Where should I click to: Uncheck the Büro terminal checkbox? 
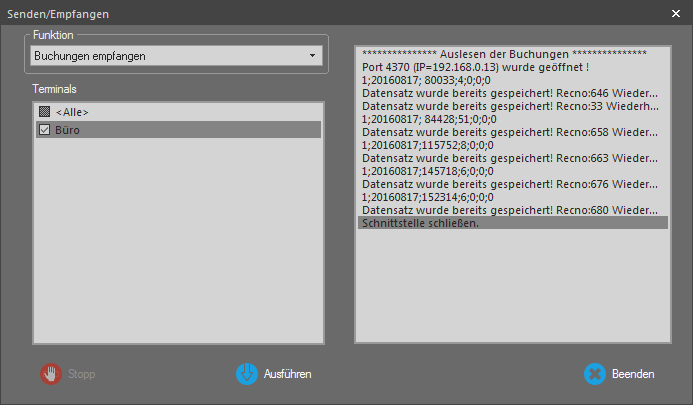[x=44, y=130]
